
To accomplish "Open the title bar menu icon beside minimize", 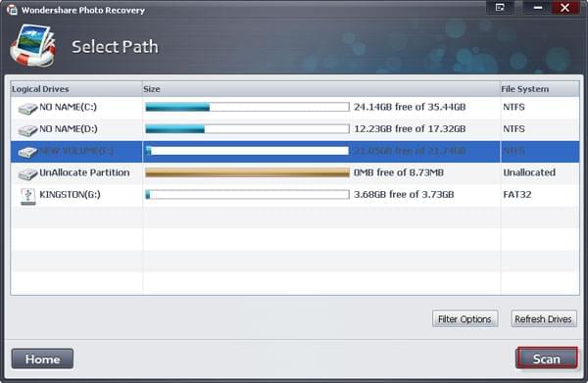I will click(500, 8).
